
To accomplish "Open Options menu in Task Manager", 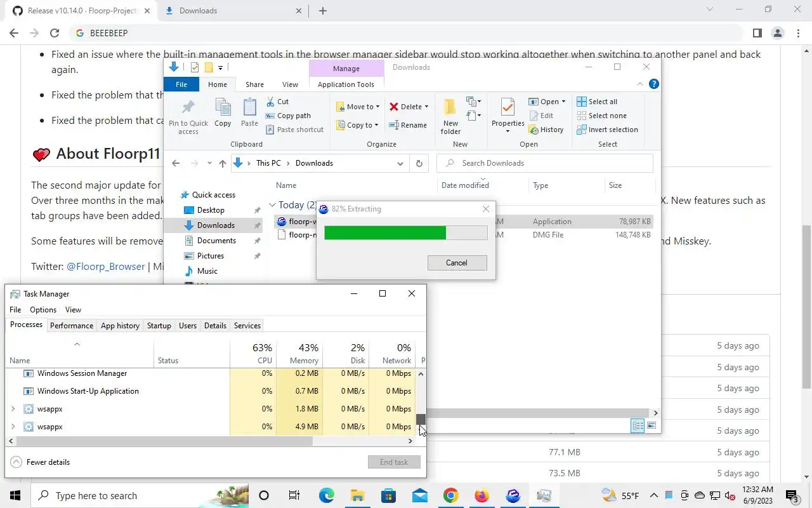I will click(43, 309).
